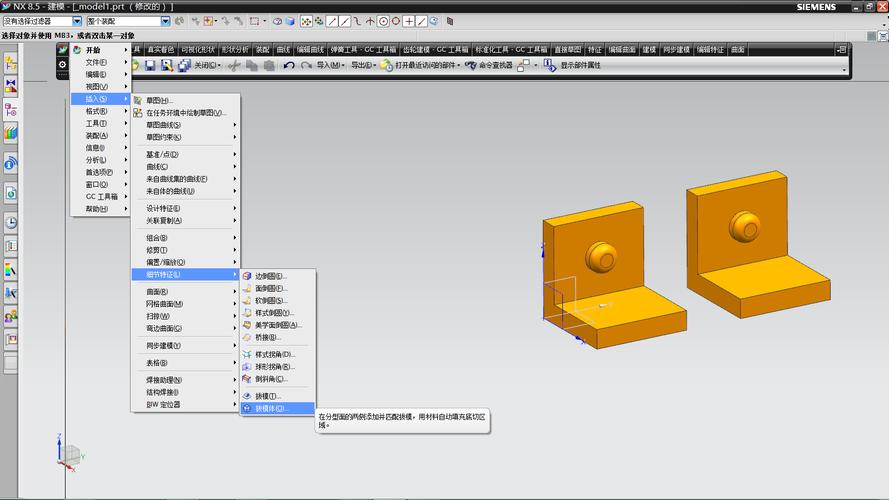Expand the 导入 dropdown button
This screenshot has width=889, height=500.
tap(329, 65)
